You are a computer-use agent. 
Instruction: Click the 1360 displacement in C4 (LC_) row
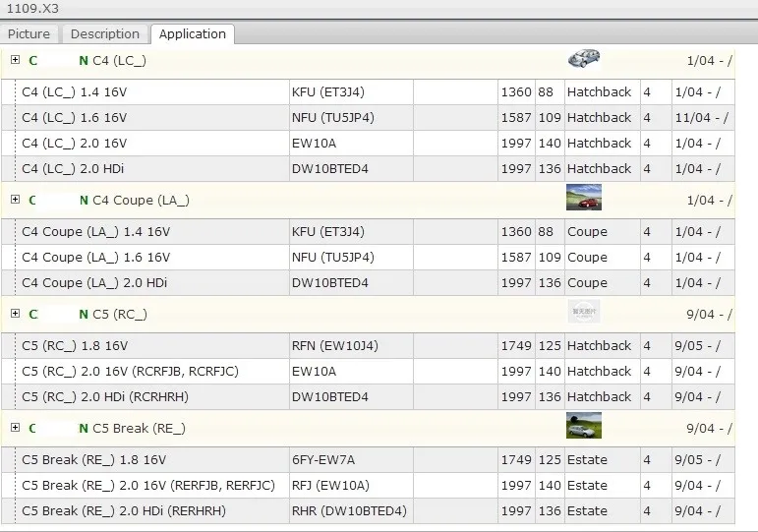(x=516, y=92)
